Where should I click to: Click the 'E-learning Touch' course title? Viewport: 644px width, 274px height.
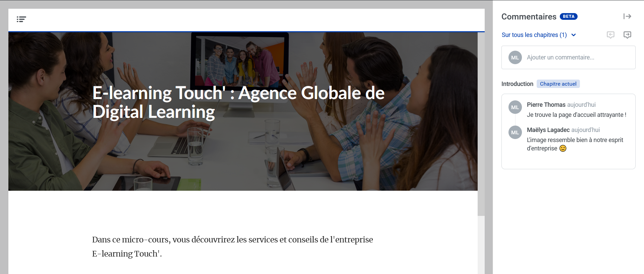(x=238, y=102)
